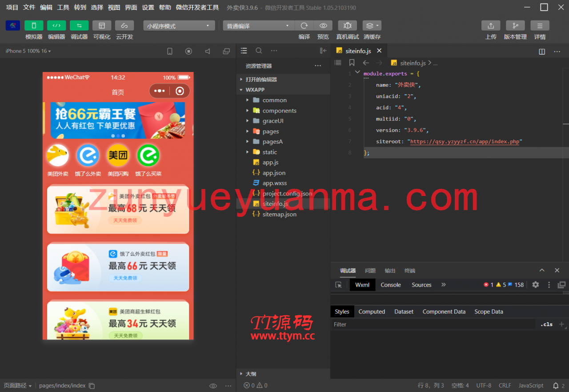Toggle the editor panel button
Screen dimensions: 569x392
click(x=56, y=26)
